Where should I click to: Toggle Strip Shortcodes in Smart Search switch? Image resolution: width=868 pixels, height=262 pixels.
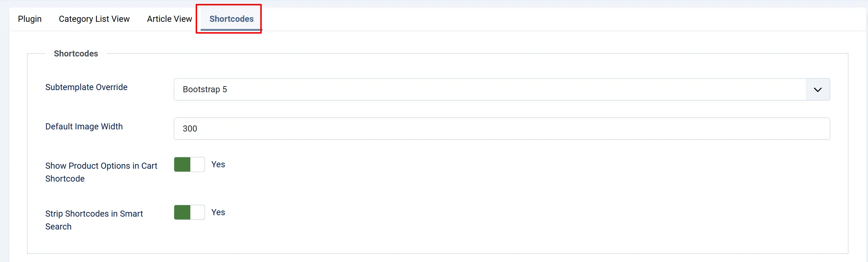tap(189, 212)
